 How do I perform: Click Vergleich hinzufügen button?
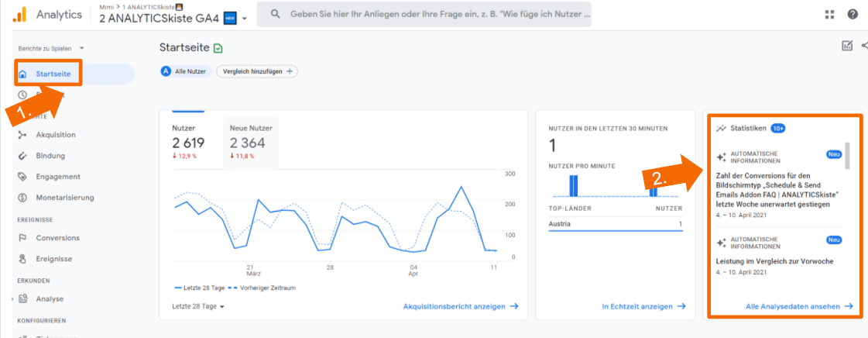point(257,71)
